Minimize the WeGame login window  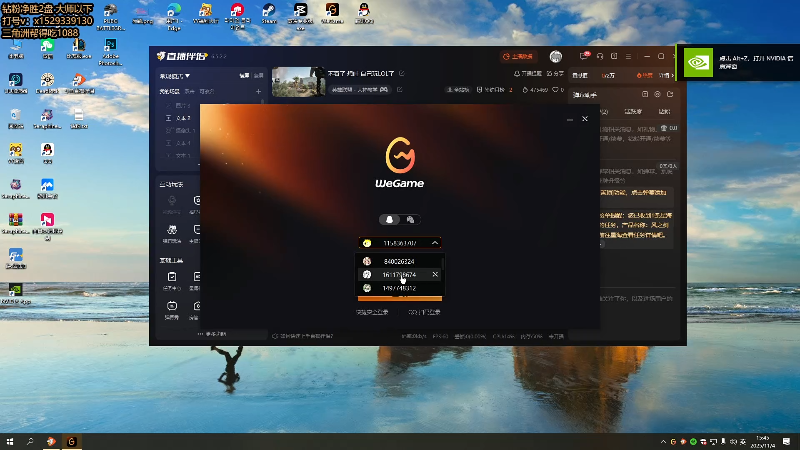[x=569, y=119]
